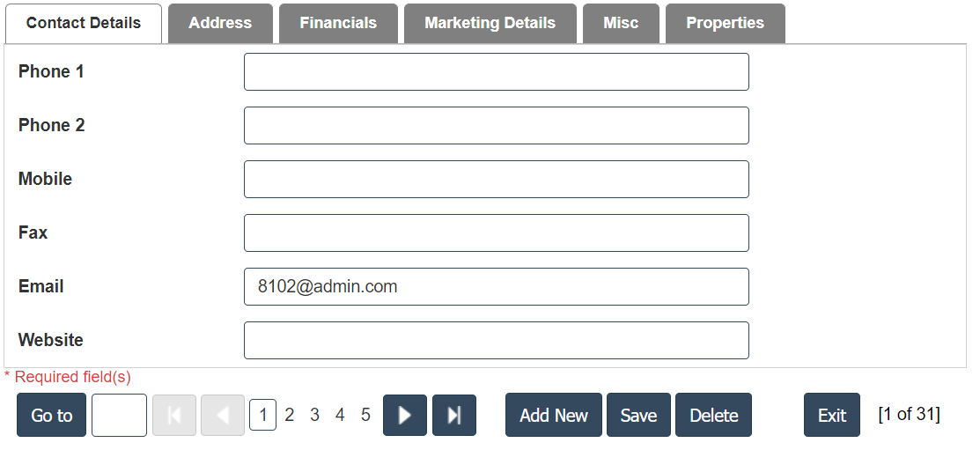Navigate to page 5
Image resolution: width=980 pixels, height=450 pixels.
point(365,416)
